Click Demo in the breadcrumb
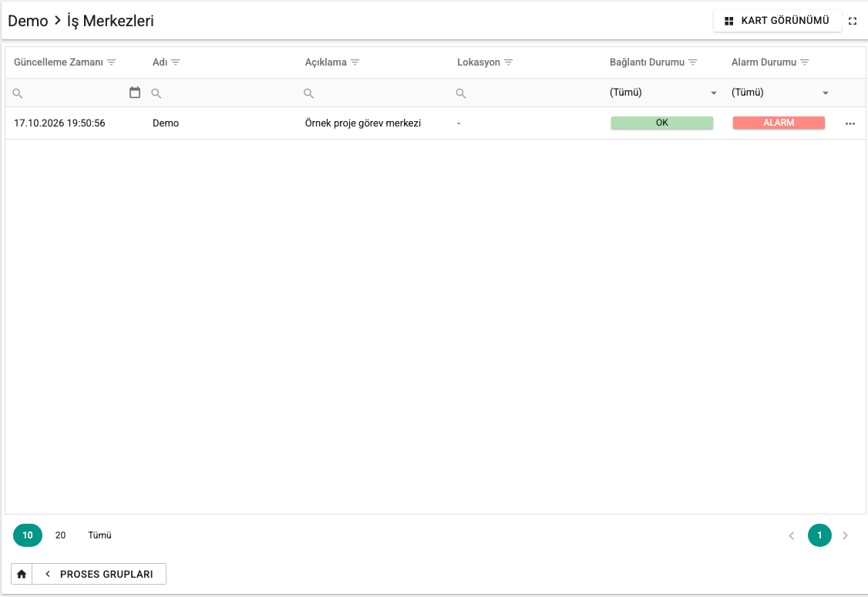Image resolution: width=868 pixels, height=597 pixels. 28,21
